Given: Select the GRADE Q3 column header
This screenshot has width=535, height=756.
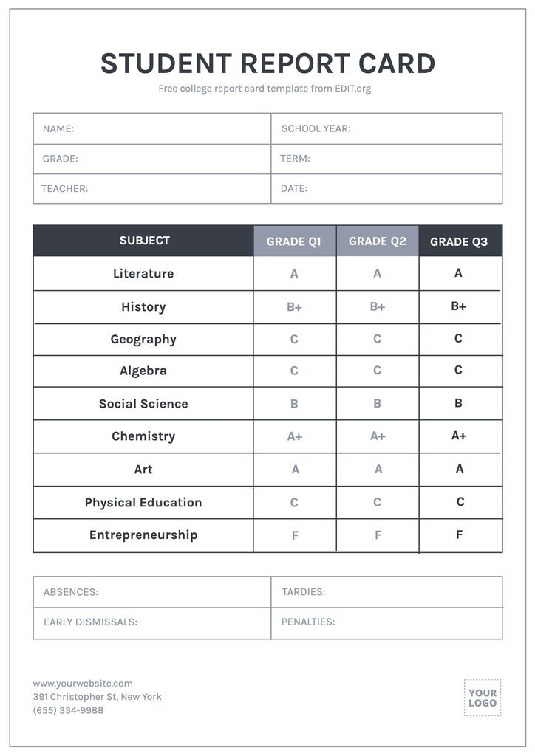Looking at the screenshot, I should point(459,241).
